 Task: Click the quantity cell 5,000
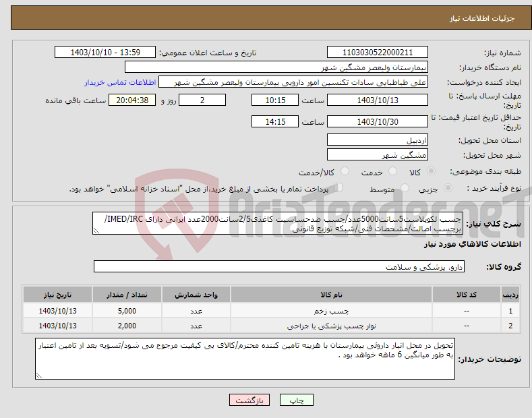[127, 311]
